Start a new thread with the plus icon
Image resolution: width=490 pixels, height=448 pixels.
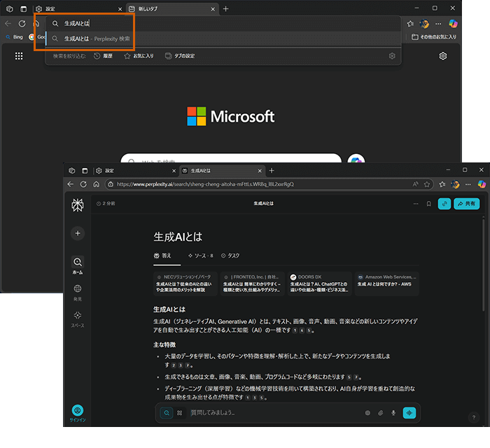click(x=78, y=233)
